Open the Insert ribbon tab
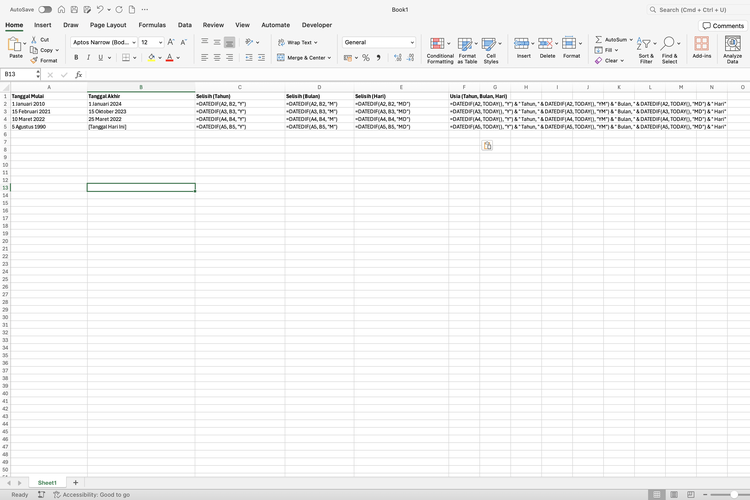This screenshot has height=500, width=750. 43,25
